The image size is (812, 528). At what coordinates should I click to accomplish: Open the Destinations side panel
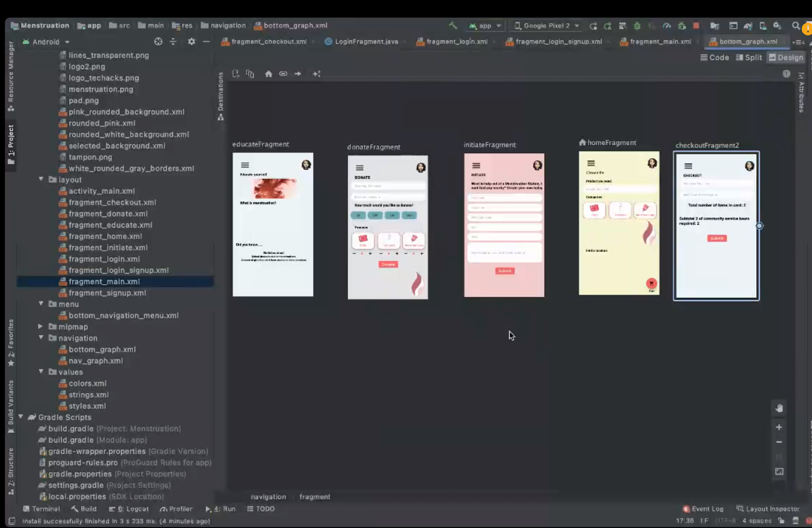[220, 96]
